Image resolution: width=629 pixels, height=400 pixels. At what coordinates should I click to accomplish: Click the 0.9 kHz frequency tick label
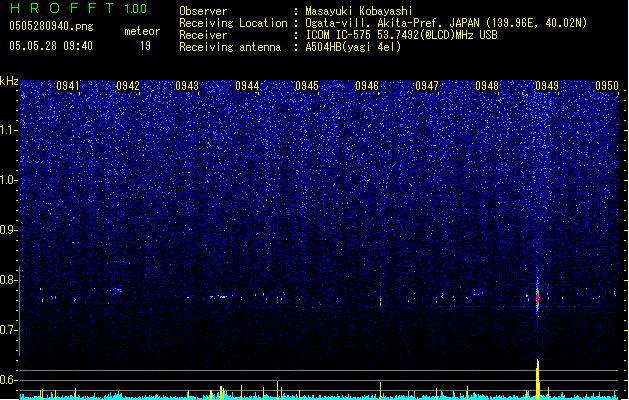tap(9, 230)
